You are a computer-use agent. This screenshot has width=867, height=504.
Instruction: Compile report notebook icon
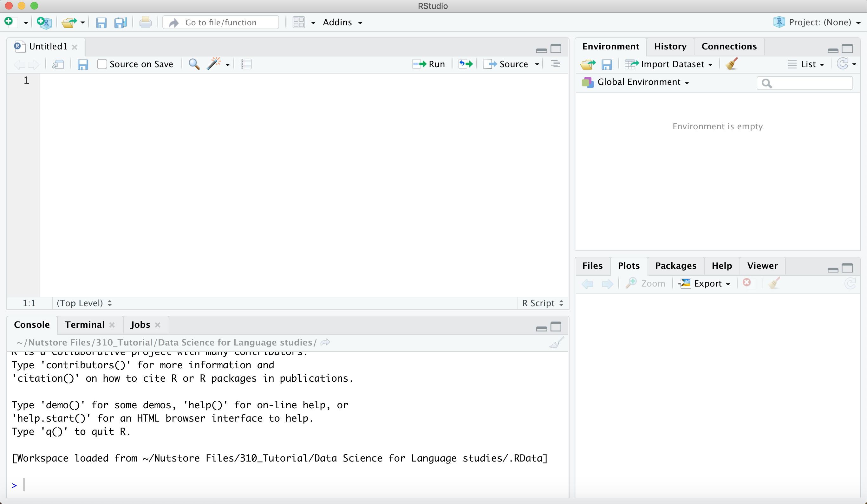coord(246,64)
